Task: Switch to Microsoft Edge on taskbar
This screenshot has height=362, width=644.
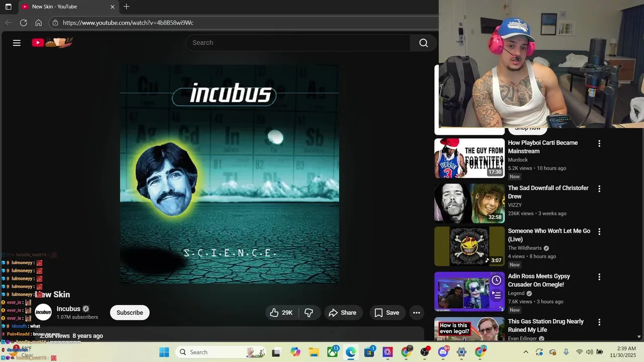Action: click(x=351, y=352)
